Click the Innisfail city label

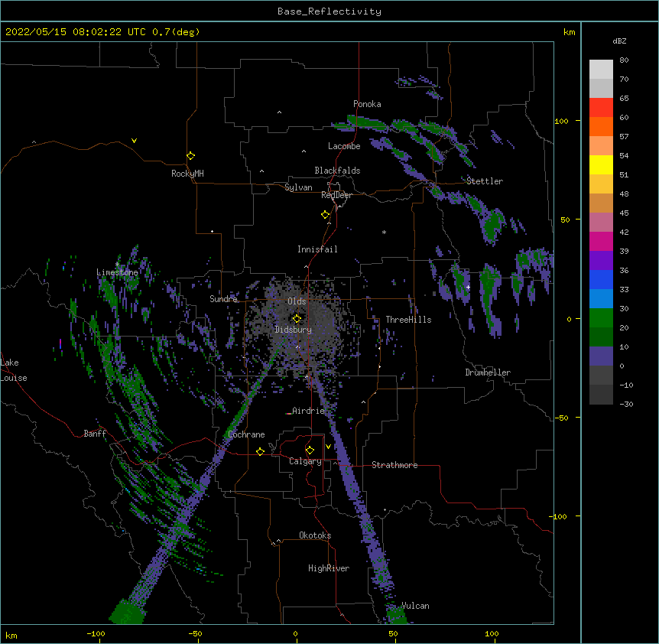click(x=317, y=249)
